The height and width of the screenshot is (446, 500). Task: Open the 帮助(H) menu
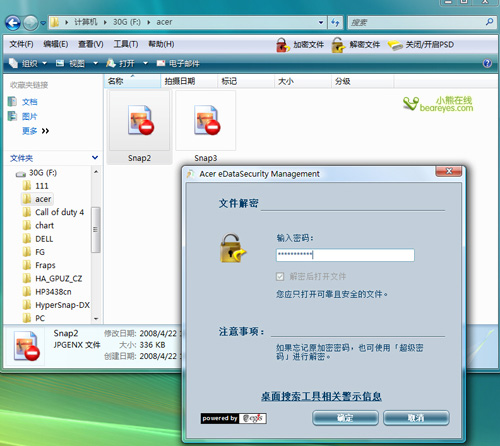tap(161, 44)
